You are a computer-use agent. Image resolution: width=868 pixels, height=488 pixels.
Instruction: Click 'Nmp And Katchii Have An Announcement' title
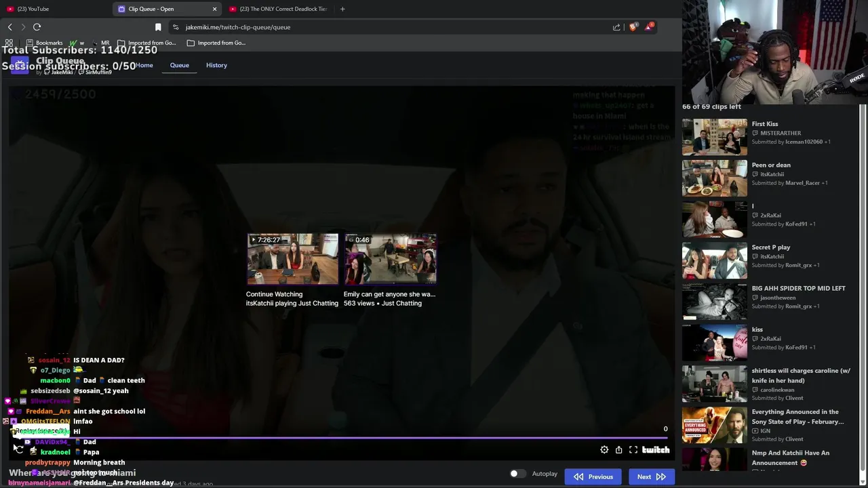(x=791, y=457)
